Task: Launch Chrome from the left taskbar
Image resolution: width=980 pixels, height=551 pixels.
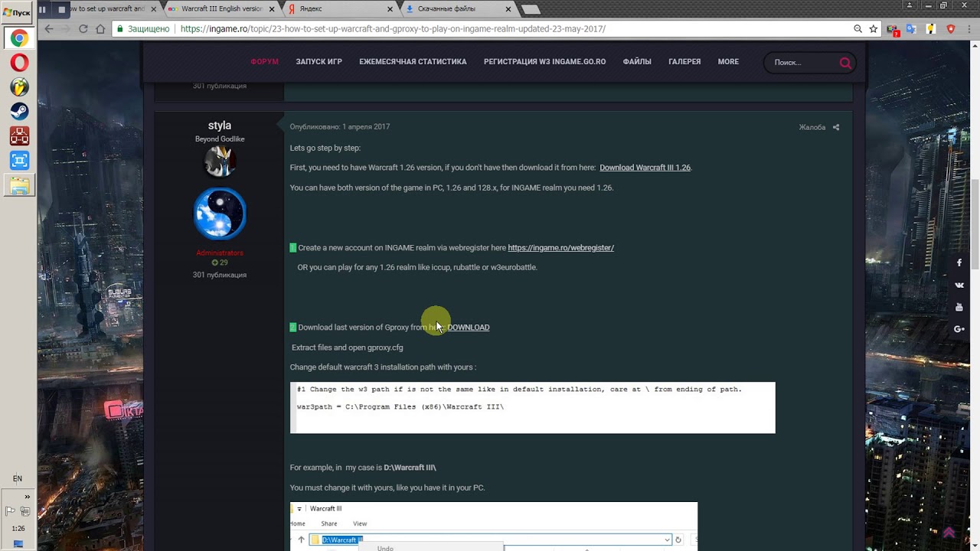Action: (19, 38)
